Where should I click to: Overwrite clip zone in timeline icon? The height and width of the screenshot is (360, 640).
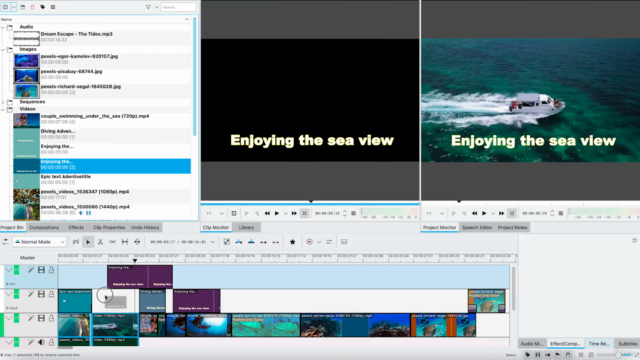(x=251, y=242)
